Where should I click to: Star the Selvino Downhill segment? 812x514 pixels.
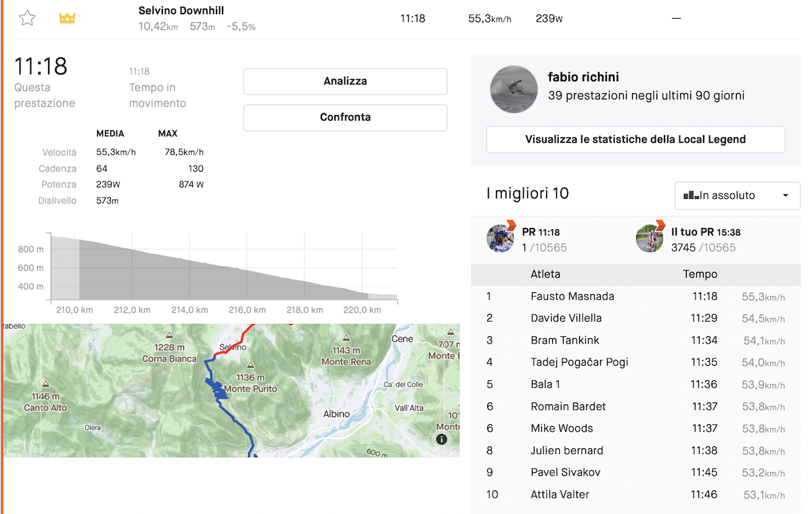pos(27,18)
